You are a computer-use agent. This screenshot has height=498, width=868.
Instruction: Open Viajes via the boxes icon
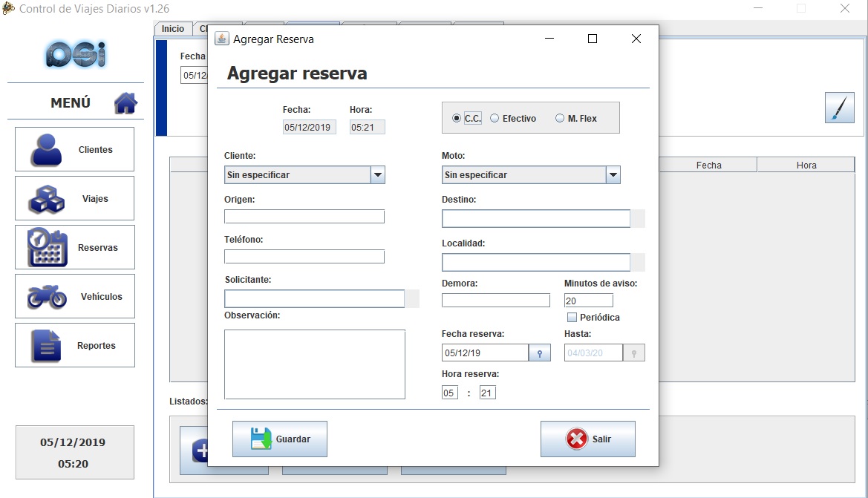[x=47, y=199]
